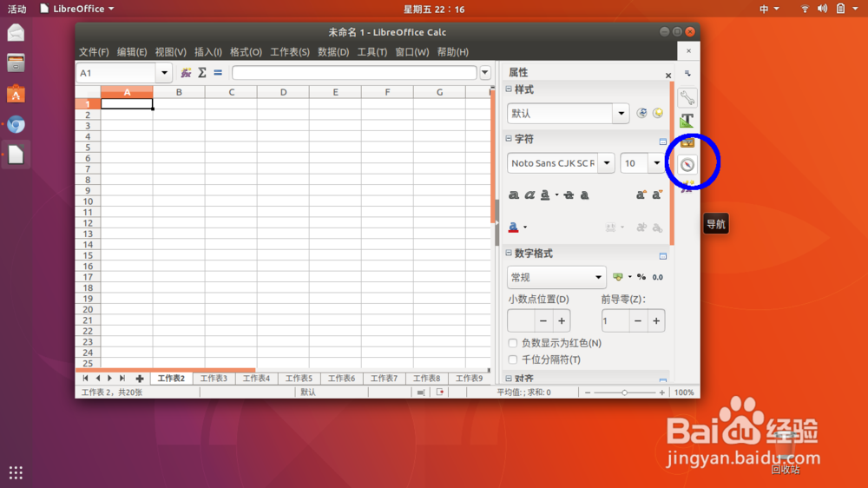This screenshot has height=488, width=868.
Task: Apply underline character formatting
Action: pos(545,195)
